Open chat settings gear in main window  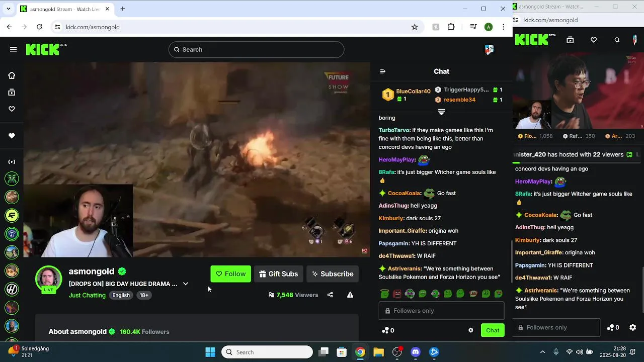pyautogui.click(x=471, y=330)
